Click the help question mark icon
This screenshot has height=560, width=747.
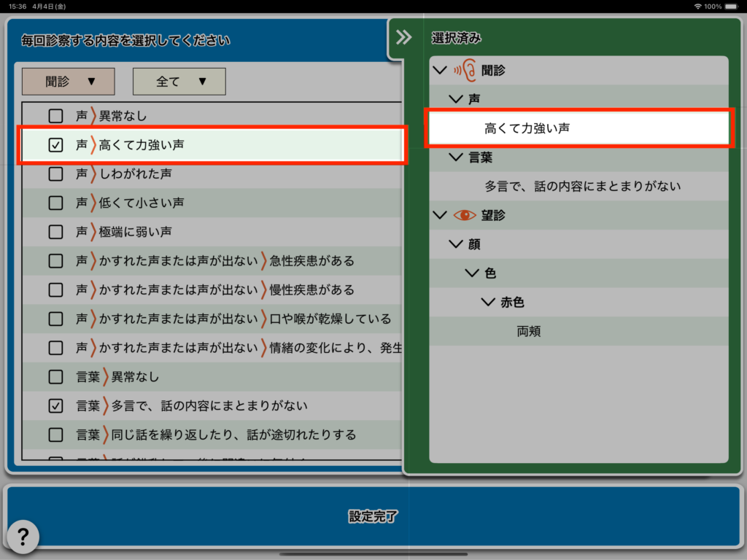[23, 537]
